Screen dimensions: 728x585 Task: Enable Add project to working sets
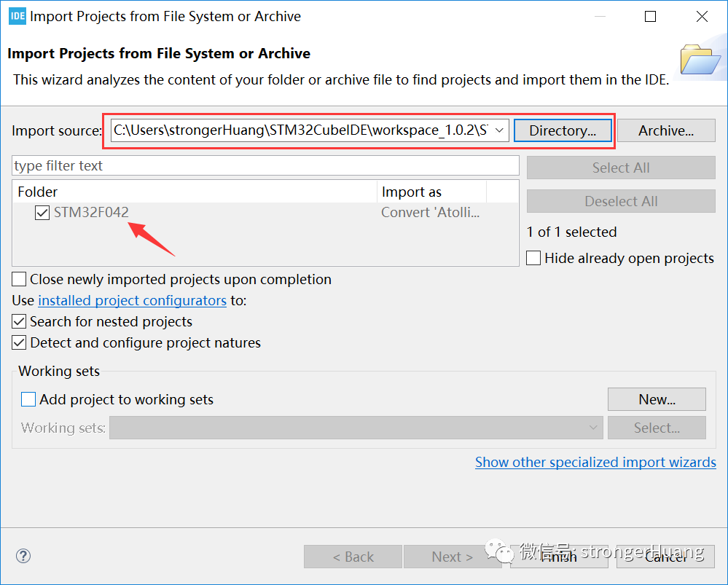tap(28, 399)
